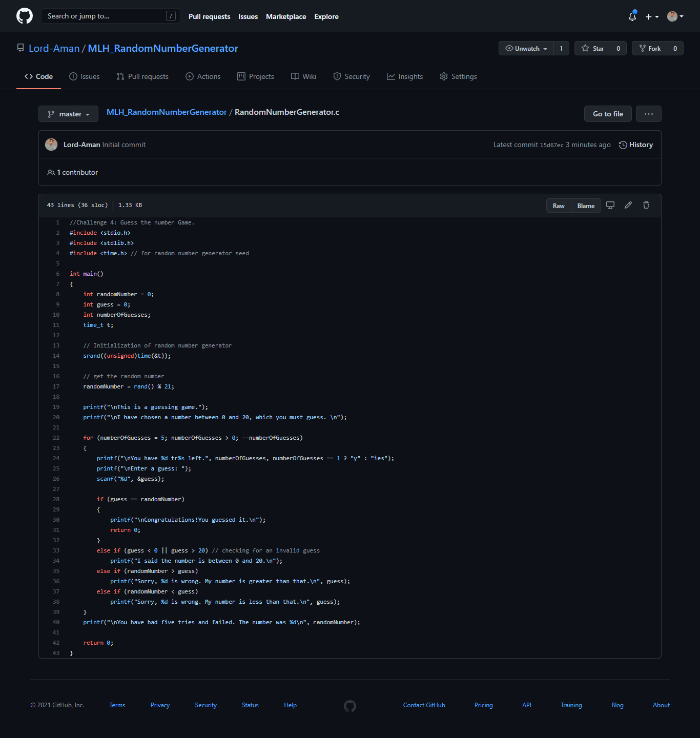Viewport: 700px width, 738px height.
Task: Open the Terms footer link
Action: 117,705
